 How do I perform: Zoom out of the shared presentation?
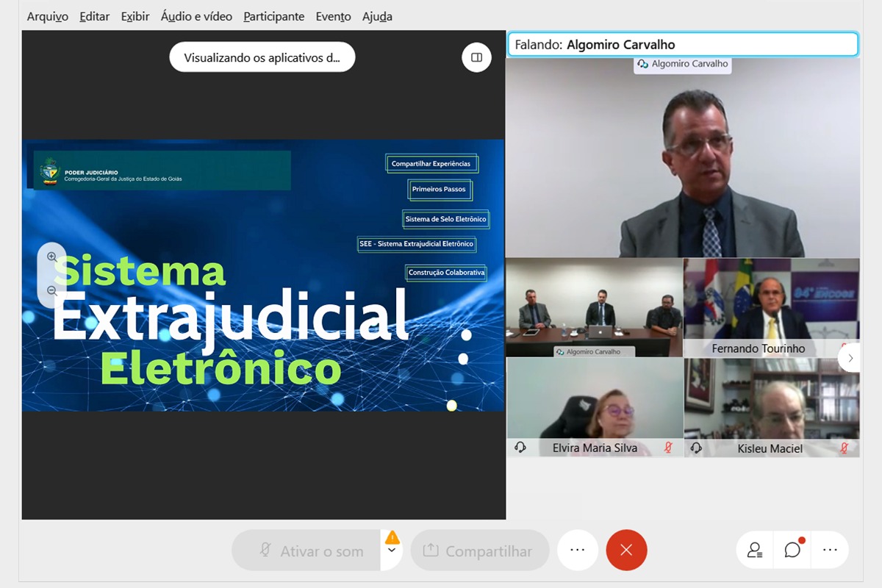[x=52, y=291]
